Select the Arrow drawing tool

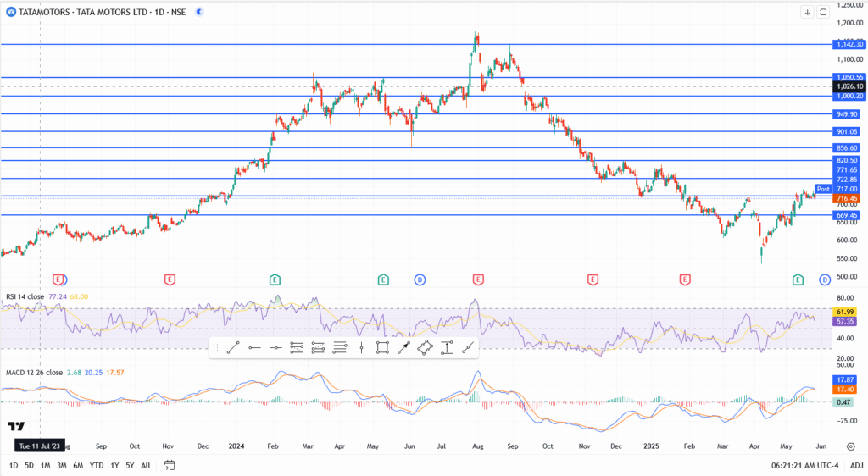[x=403, y=348]
